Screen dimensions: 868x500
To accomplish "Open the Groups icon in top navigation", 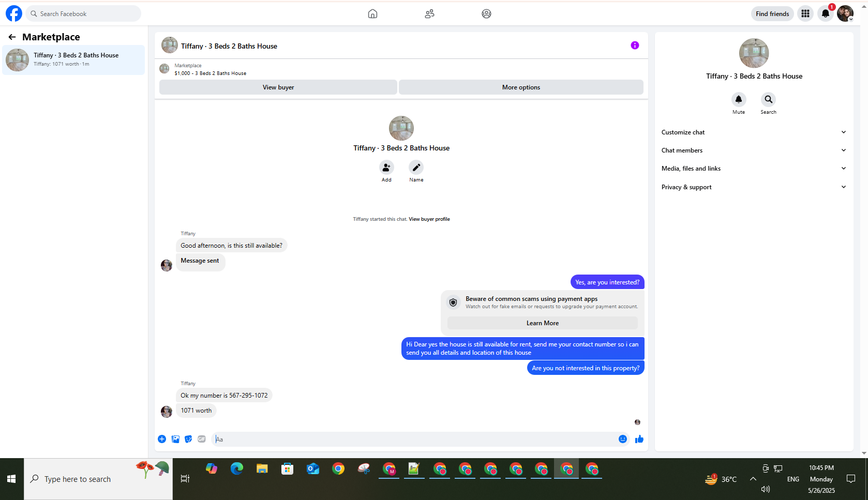I will (x=486, y=14).
